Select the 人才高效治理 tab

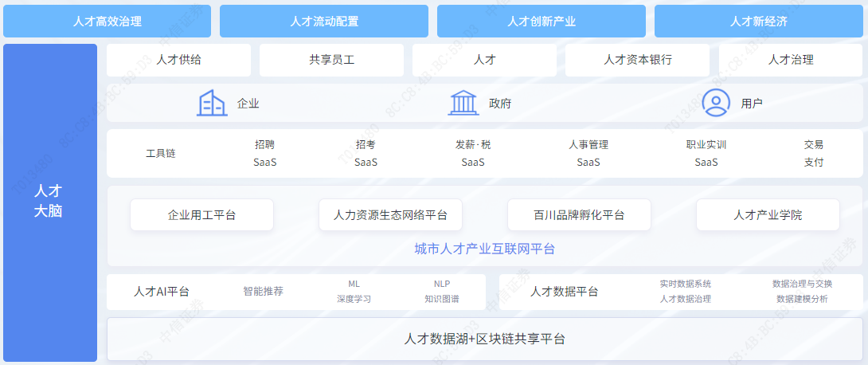[107, 22]
